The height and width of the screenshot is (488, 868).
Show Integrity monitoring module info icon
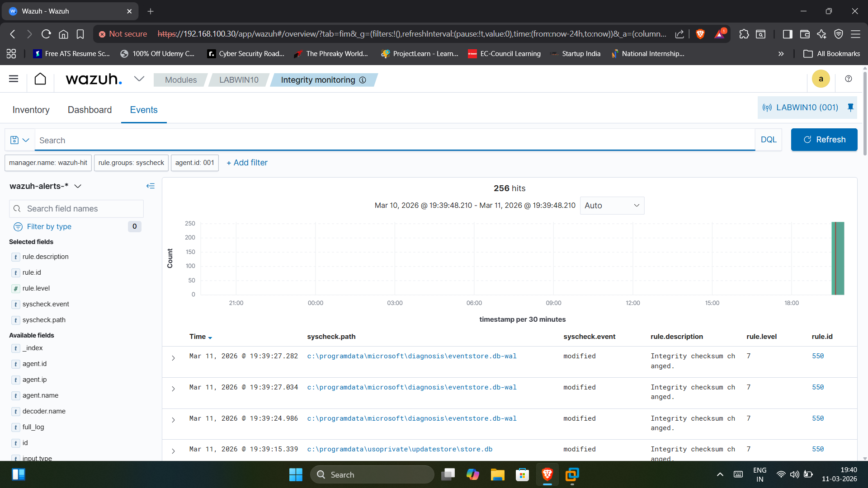click(363, 80)
